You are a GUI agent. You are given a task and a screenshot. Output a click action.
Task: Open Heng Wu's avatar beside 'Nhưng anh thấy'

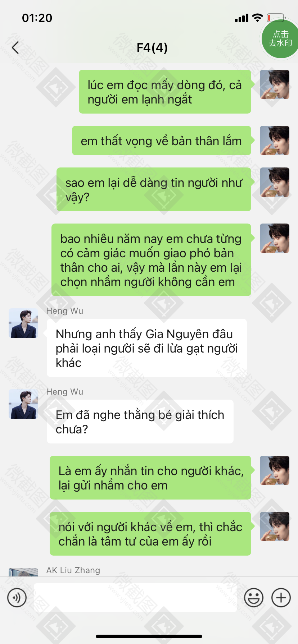pyautogui.click(x=23, y=323)
